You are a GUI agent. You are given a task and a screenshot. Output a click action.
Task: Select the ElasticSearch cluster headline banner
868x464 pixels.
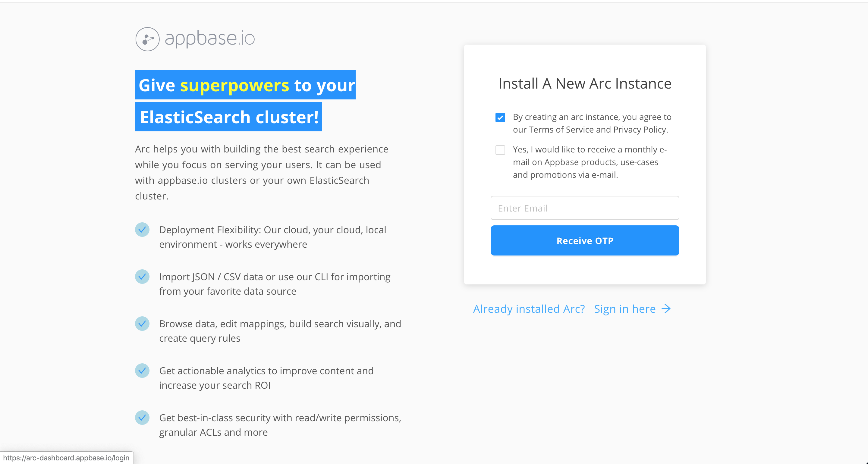[x=228, y=117]
